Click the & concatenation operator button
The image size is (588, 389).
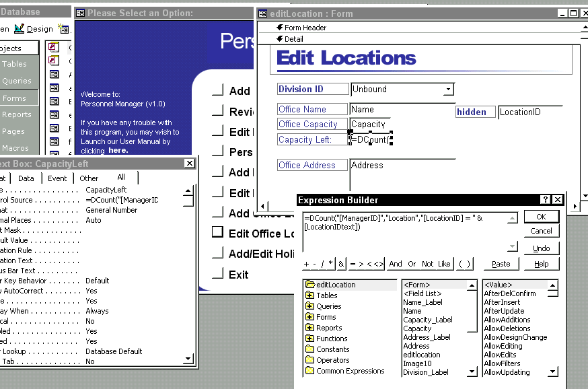341,264
